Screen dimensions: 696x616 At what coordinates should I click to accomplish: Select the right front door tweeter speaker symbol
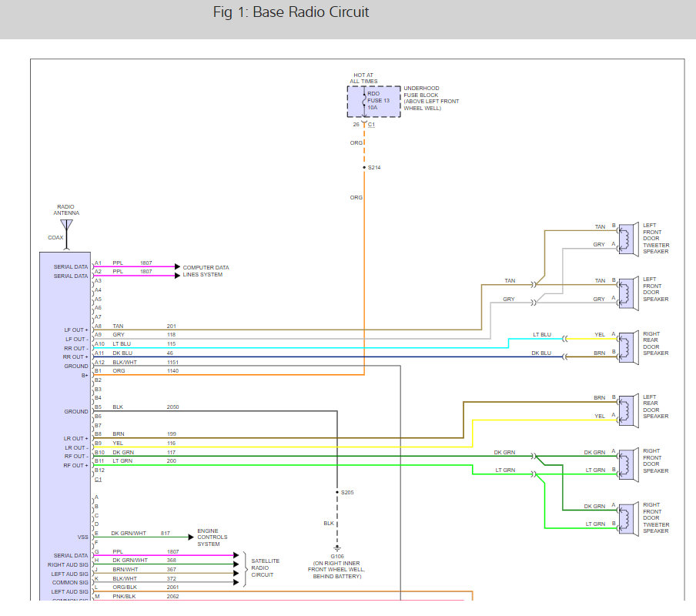click(x=627, y=515)
